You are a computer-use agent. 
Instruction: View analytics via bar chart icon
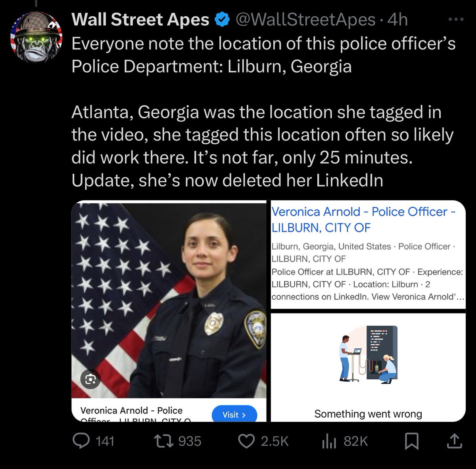[329, 442]
